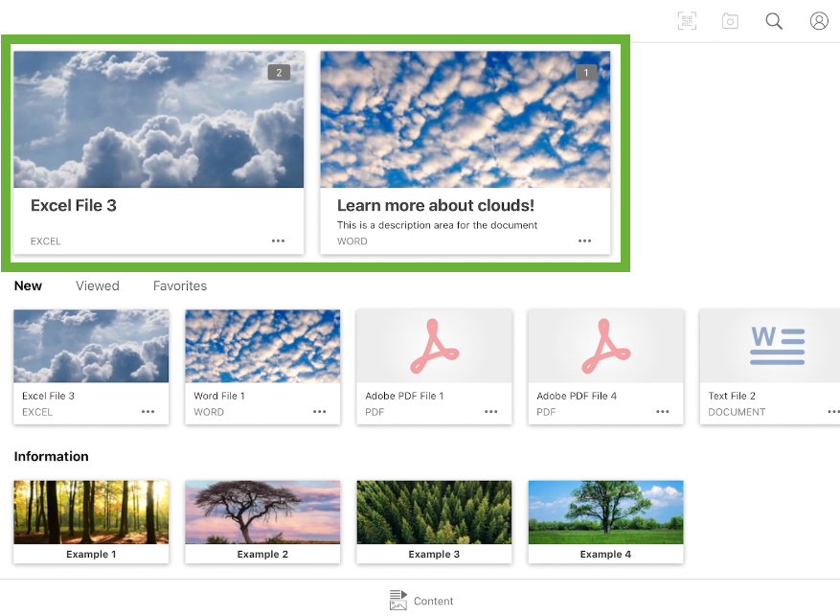
Task: Open the Example 3 pine forest image
Action: [x=434, y=513]
